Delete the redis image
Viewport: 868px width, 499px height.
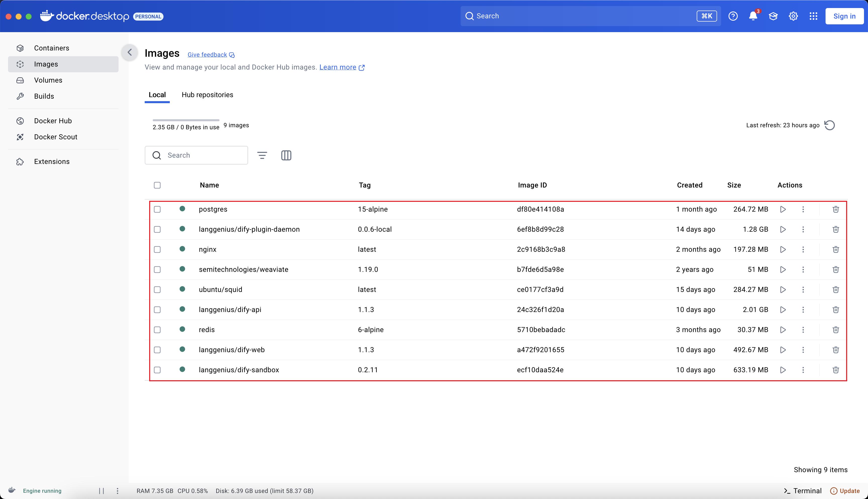pyautogui.click(x=836, y=330)
